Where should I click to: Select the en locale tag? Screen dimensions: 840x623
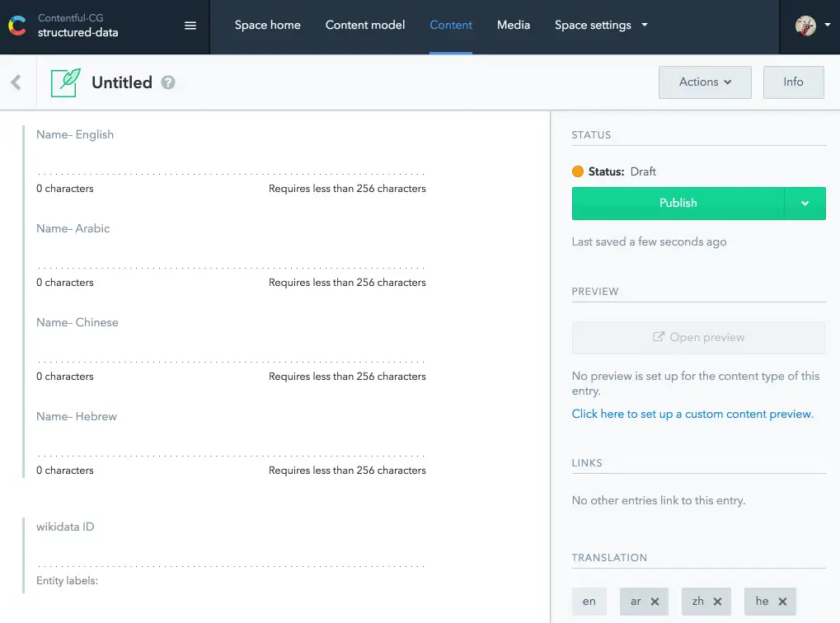[x=589, y=602]
